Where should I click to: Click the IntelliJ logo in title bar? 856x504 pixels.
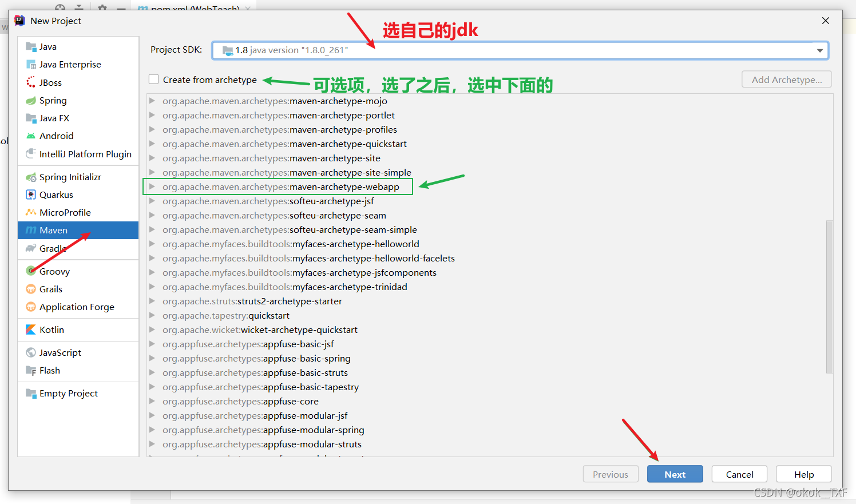pos(19,21)
